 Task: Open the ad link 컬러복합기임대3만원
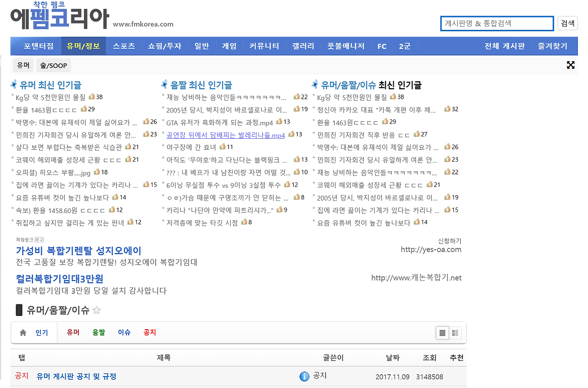click(60, 279)
